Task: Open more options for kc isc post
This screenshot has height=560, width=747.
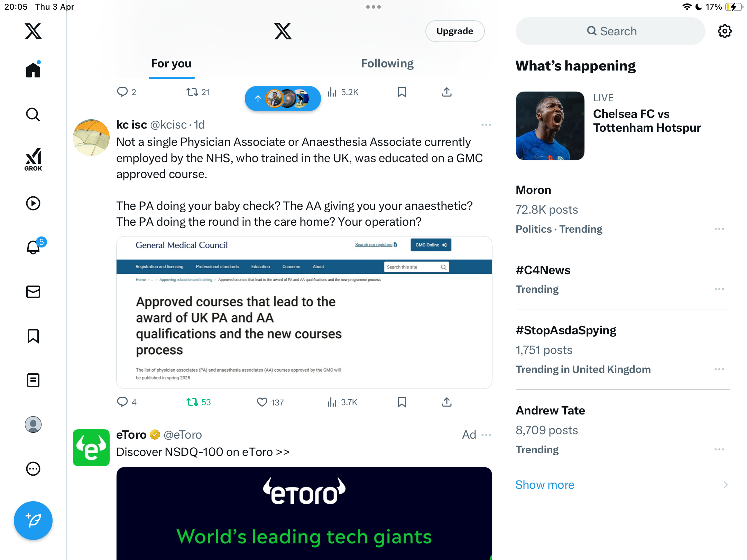Action: 486,125
